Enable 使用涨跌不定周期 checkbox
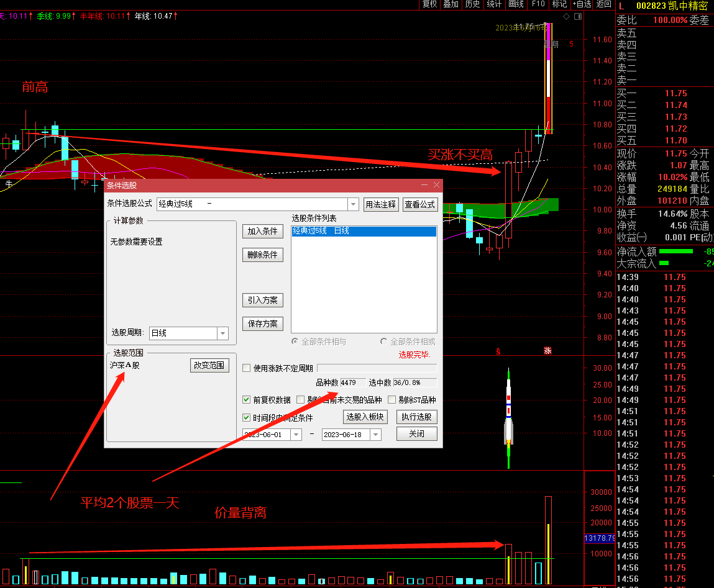The width and height of the screenshot is (714, 588). pyautogui.click(x=246, y=368)
